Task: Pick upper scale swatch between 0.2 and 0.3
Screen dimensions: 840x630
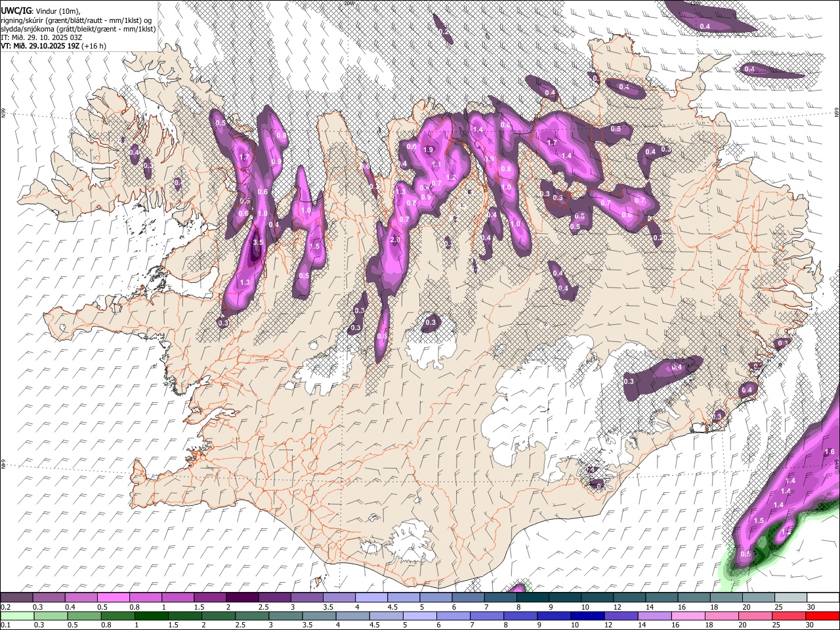Action: coord(16,598)
